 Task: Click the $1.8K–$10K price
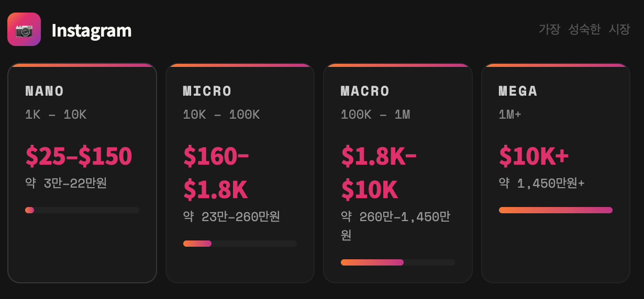pyautogui.click(x=379, y=172)
